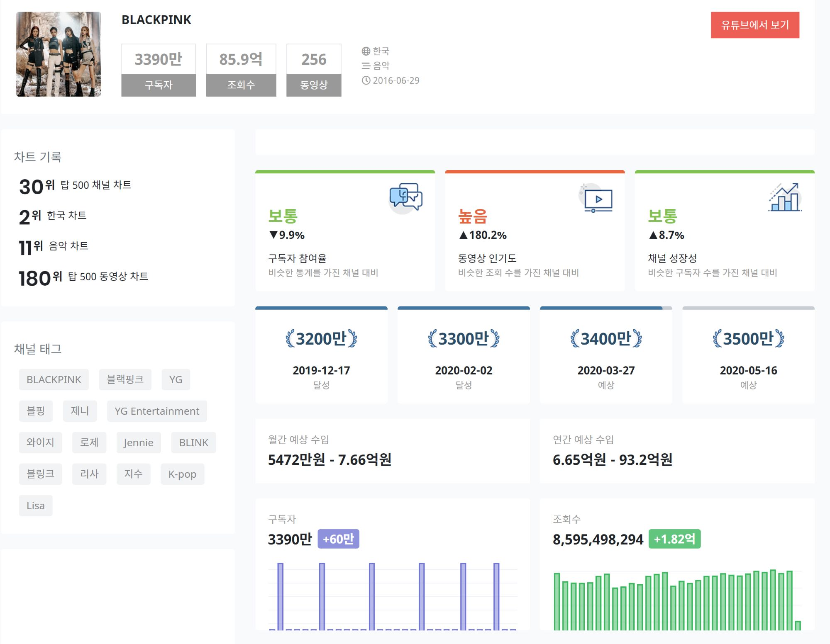Click the 3400만 milestone progress bar
This screenshot has height=644, width=830.
(x=606, y=308)
